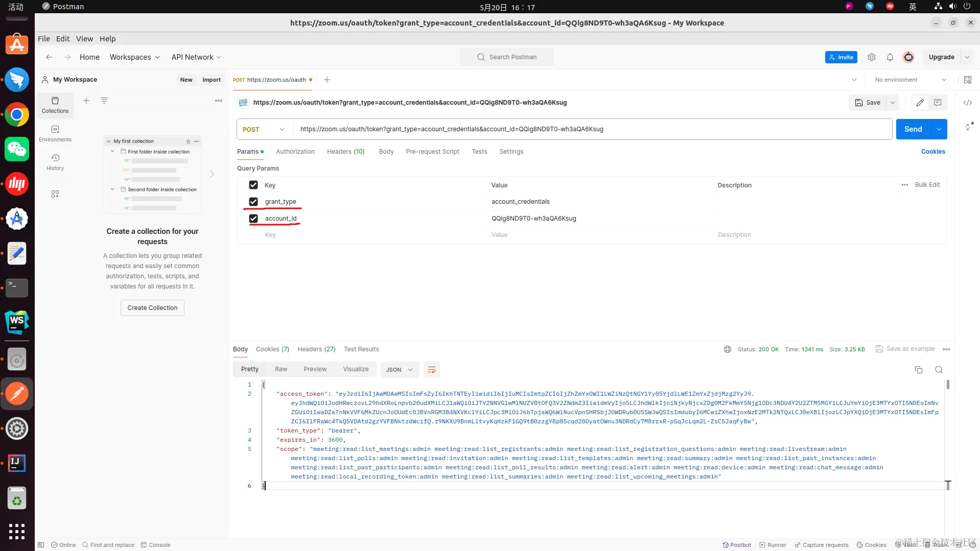Click the configure workspace sidebar grid icon
This screenshot has width=980, height=551.
[x=55, y=194]
